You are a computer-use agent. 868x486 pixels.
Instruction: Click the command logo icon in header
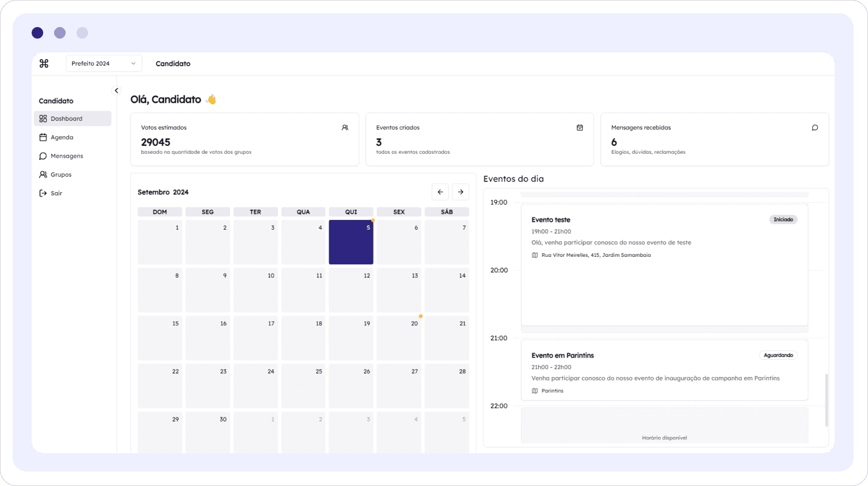[x=44, y=63]
